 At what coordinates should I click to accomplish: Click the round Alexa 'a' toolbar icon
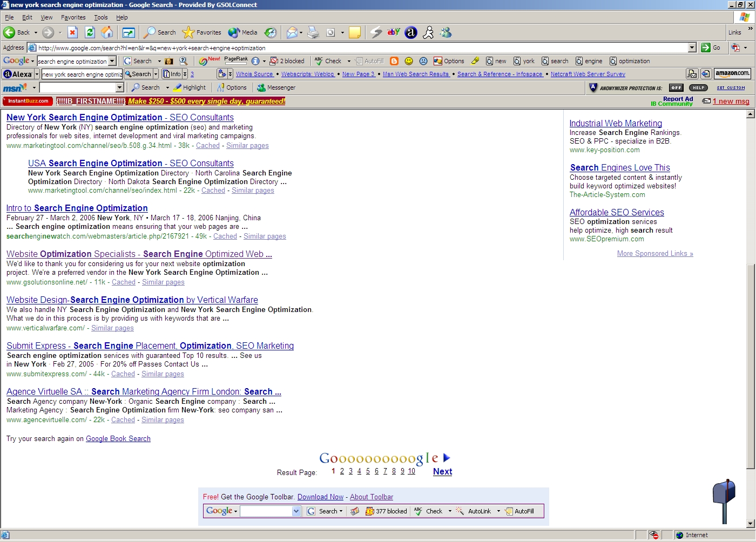click(411, 32)
